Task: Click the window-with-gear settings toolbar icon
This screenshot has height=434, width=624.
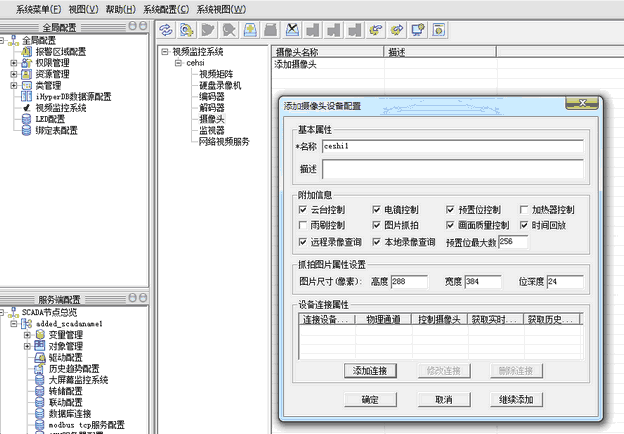Action: tap(439, 30)
